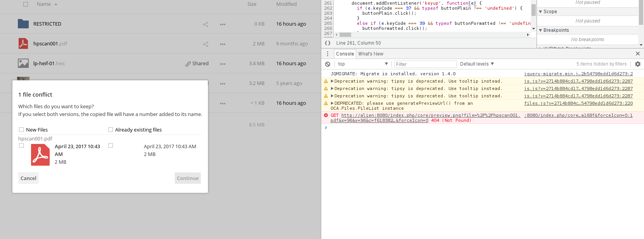Viewport: 644px width, 239px height.
Task: Open the first js.js:2287 source link
Action: point(578,81)
